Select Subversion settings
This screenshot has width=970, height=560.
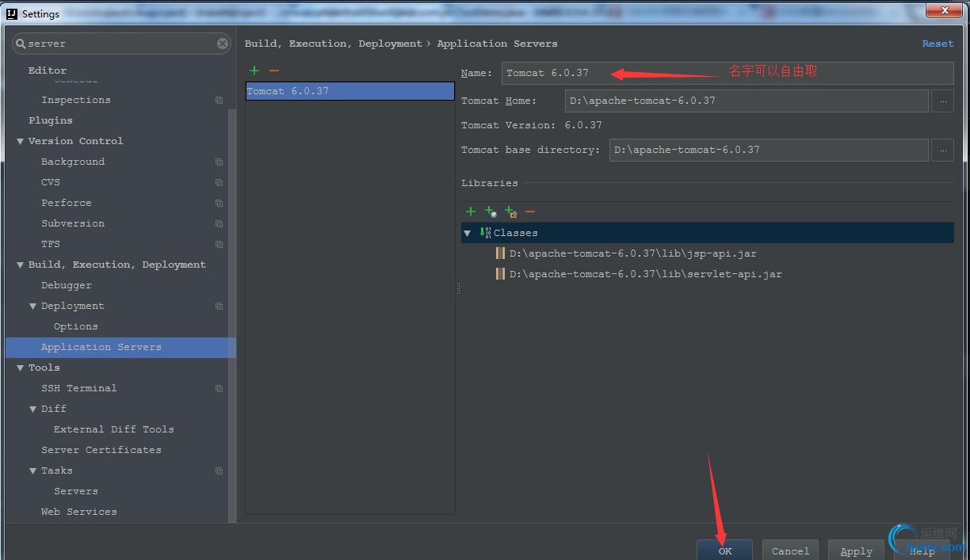tap(73, 223)
